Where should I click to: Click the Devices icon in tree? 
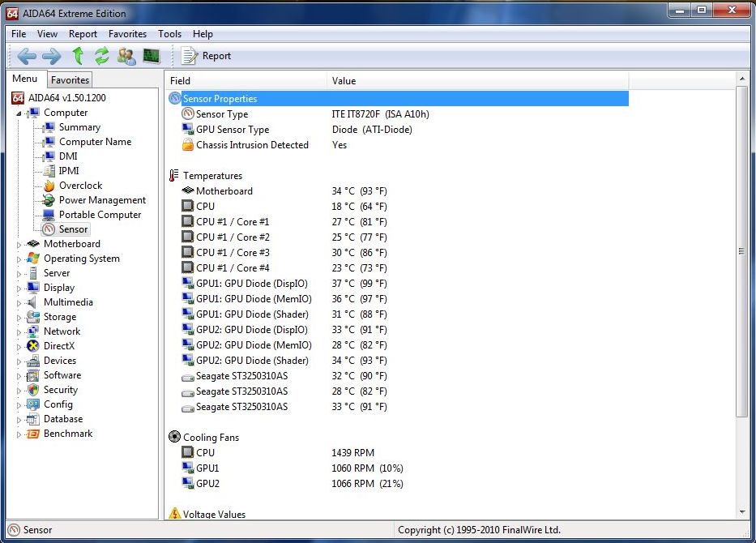(x=32, y=361)
